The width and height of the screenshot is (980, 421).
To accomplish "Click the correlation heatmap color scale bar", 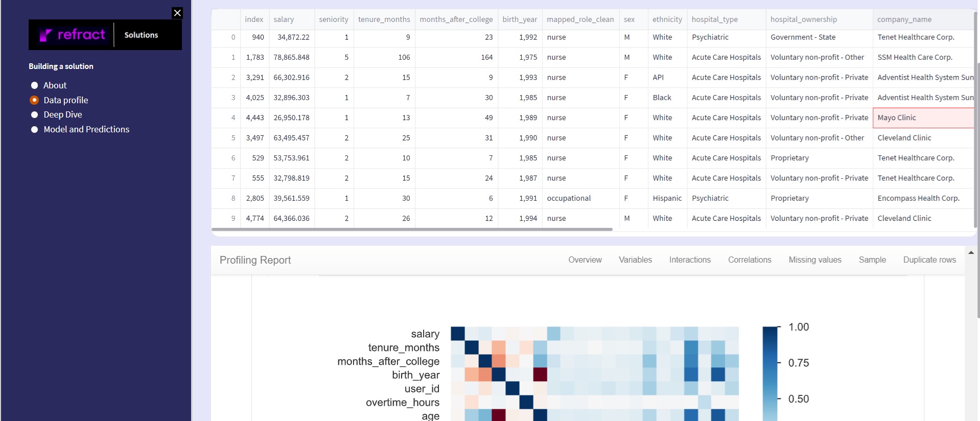I will [770, 374].
